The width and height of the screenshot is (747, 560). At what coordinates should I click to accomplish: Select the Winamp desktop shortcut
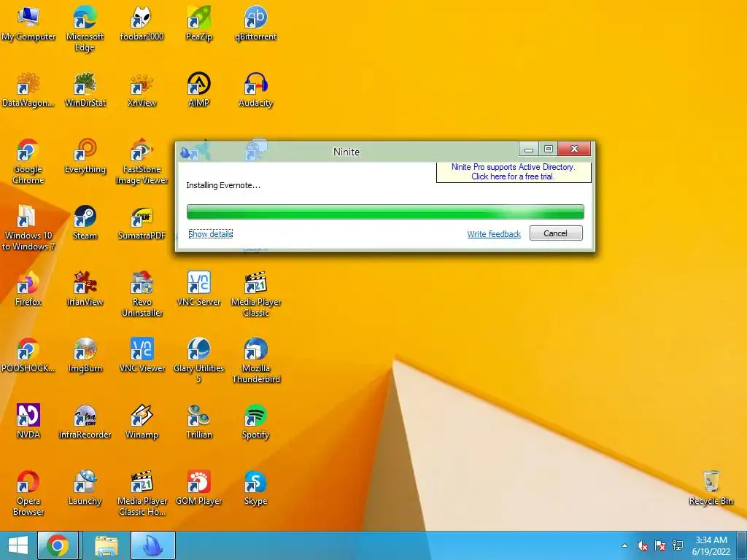(x=142, y=421)
